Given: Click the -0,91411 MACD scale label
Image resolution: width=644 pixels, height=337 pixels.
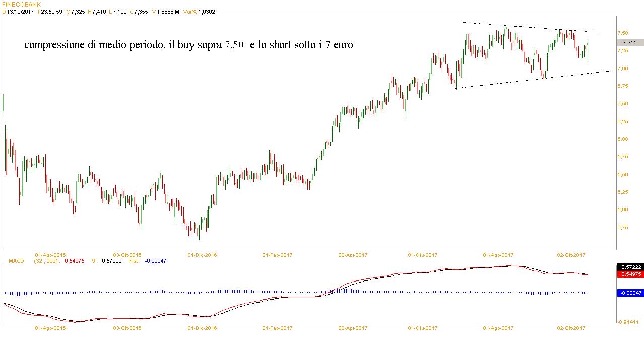Looking at the screenshot, I should pyautogui.click(x=629, y=322).
